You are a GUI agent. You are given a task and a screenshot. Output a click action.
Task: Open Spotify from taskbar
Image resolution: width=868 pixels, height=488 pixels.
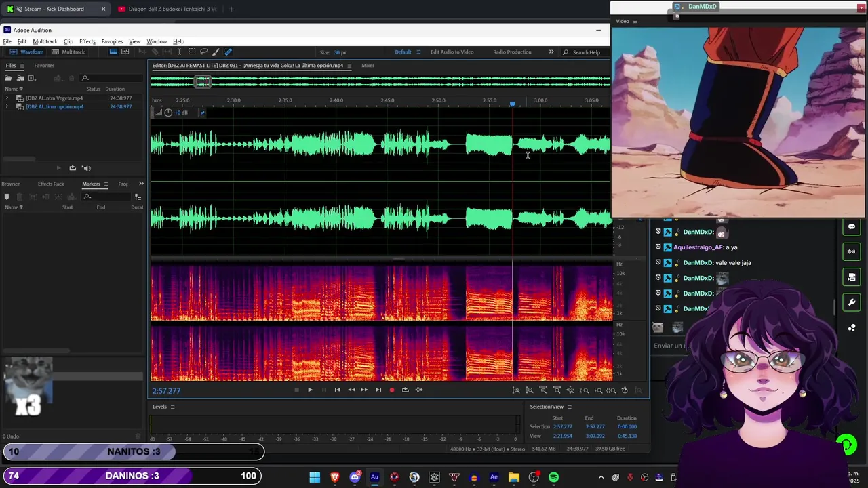tap(553, 477)
